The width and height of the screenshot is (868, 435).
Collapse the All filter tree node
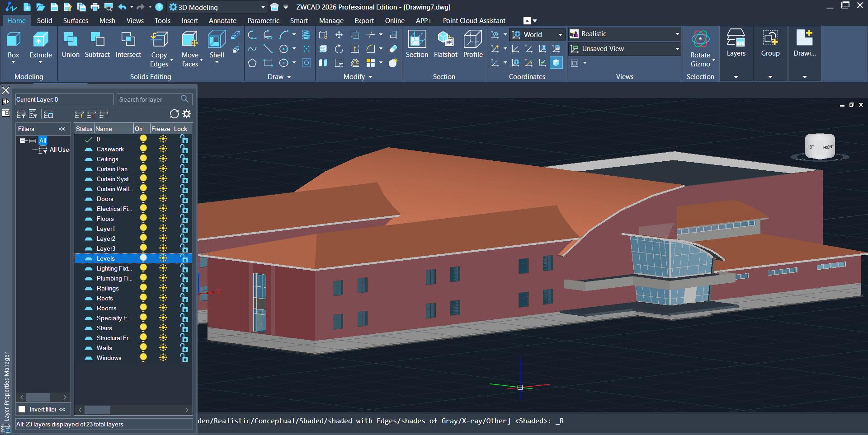point(22,140)
